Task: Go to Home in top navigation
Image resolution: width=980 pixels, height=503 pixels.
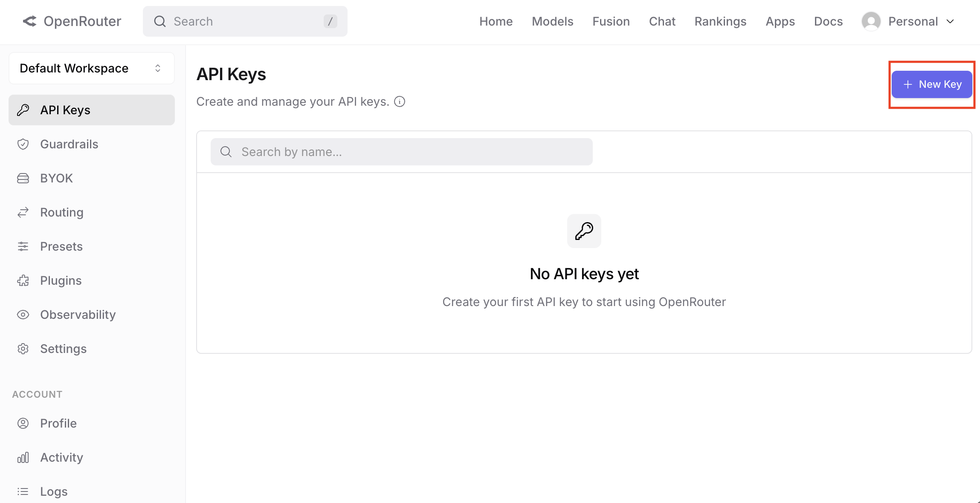Action: [x=496, y=21]
